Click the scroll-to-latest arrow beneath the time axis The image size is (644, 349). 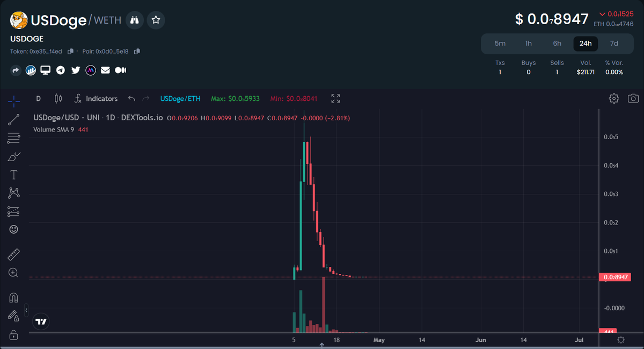pos(321,345)
